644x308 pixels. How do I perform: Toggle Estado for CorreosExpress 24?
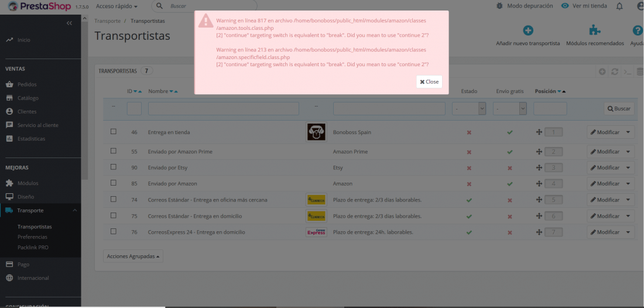click(x=469, y=232)
